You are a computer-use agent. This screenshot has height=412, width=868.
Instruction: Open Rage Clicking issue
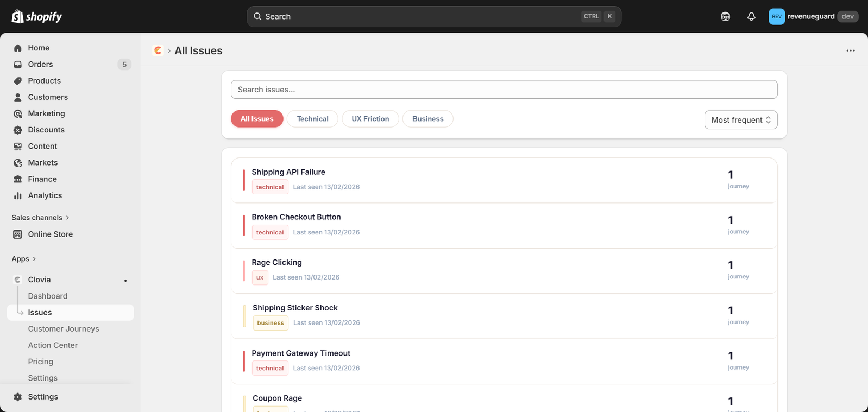coord(504,271)
